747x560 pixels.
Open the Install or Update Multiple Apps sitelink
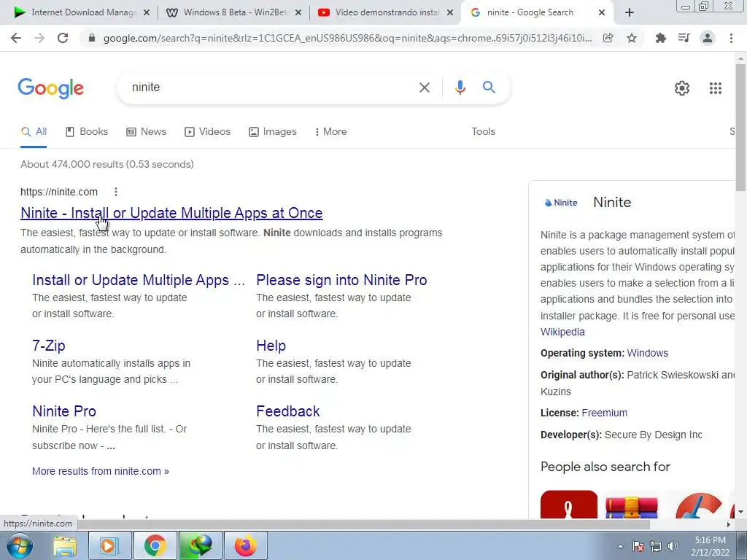point(139,280)
